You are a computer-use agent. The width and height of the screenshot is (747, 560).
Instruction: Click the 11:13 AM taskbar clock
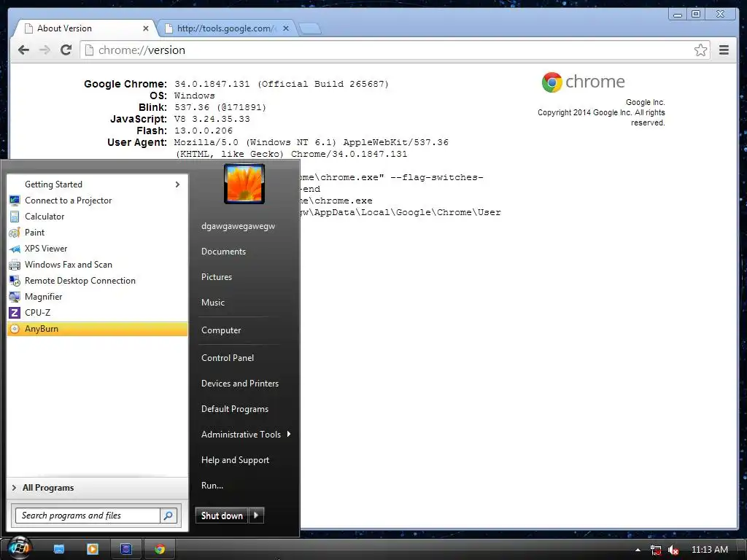709,550
